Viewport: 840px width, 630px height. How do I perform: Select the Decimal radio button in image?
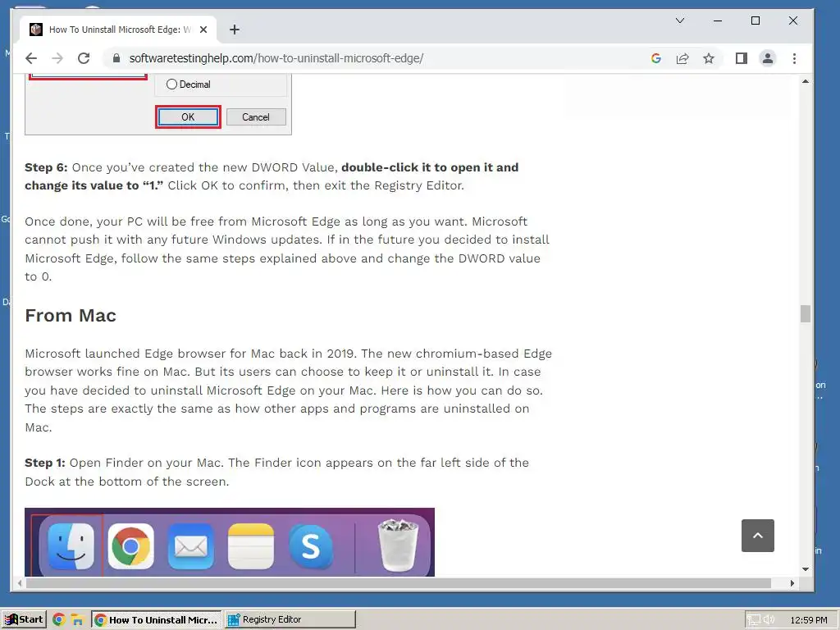[x=171, y=84]
